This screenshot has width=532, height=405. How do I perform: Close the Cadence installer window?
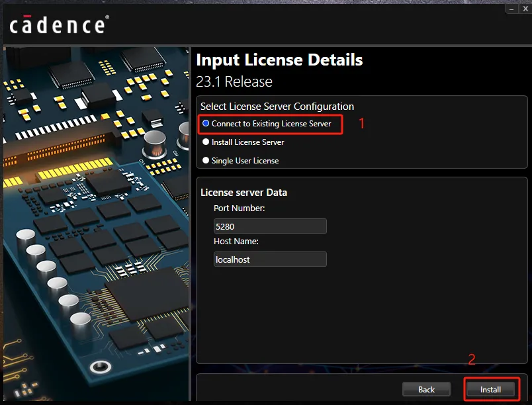[x=525, y=9]
